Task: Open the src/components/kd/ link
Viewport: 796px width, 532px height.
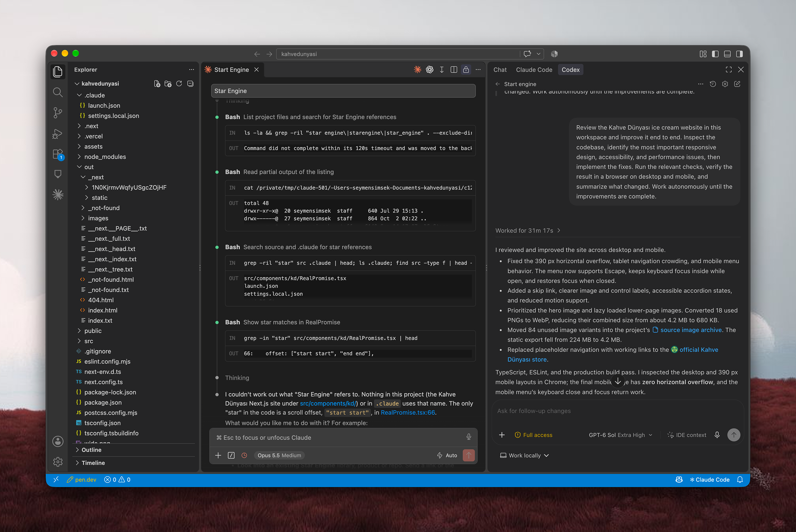Action: pos(328,403)
